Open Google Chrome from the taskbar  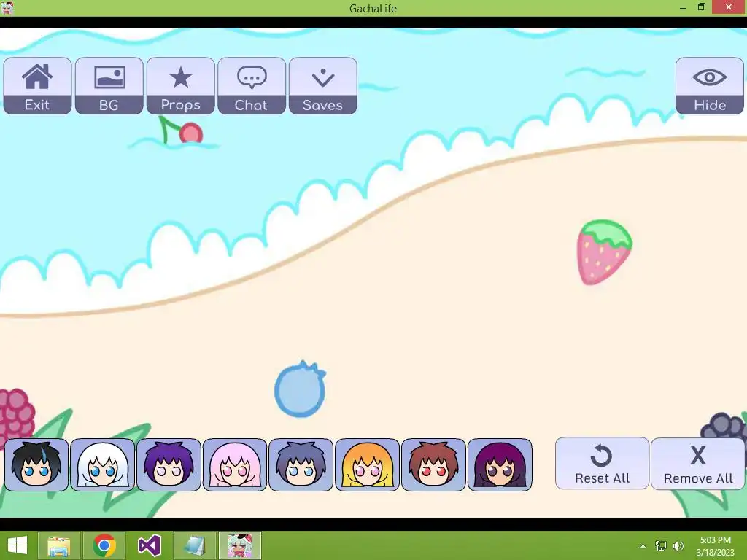104,545
